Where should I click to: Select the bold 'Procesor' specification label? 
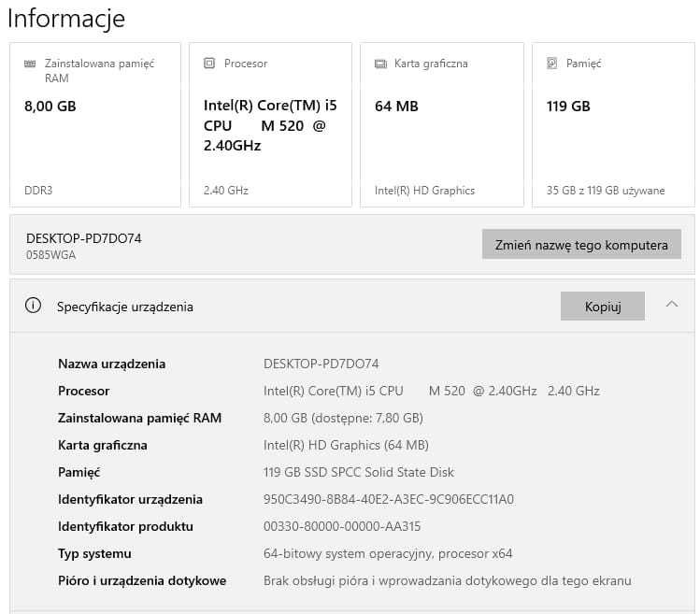click(83, 392)
